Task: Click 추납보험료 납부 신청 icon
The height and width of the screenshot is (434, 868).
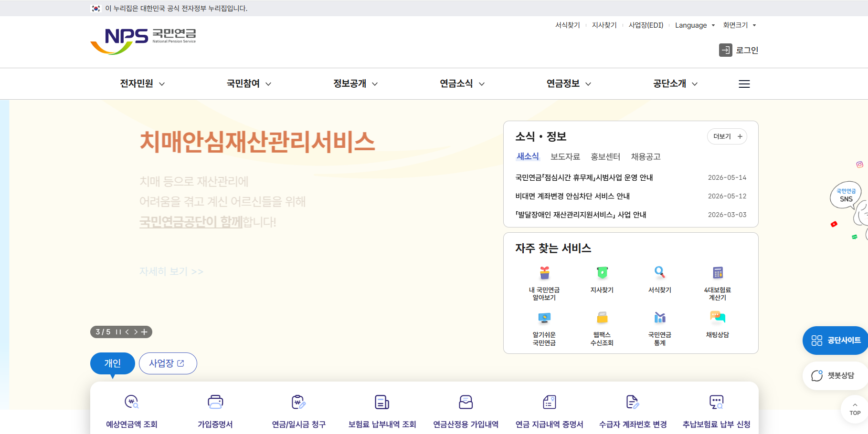Action: 716,402
